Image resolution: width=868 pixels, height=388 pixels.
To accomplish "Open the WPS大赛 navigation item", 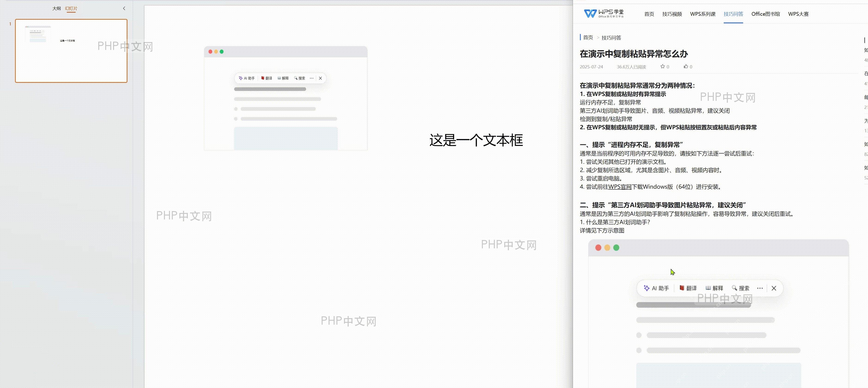I will coord(798,14).
